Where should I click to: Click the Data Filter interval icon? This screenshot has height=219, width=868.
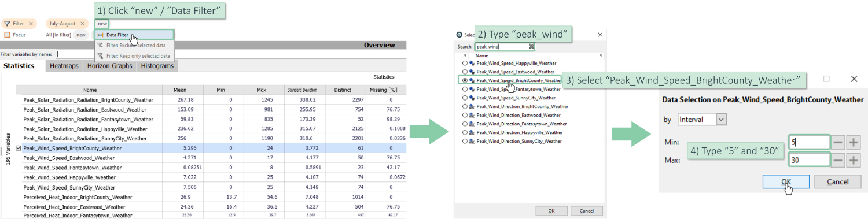tap(101, 35)
